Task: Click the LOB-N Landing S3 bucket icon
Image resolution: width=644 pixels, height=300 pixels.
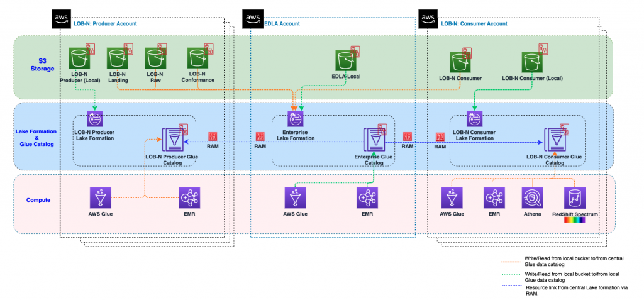Action: pos(118,58)
